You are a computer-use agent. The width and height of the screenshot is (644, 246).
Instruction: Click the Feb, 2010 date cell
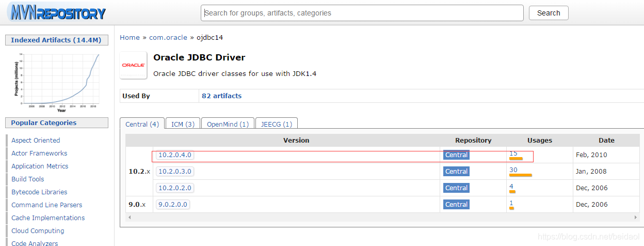(x=591, y=155)
